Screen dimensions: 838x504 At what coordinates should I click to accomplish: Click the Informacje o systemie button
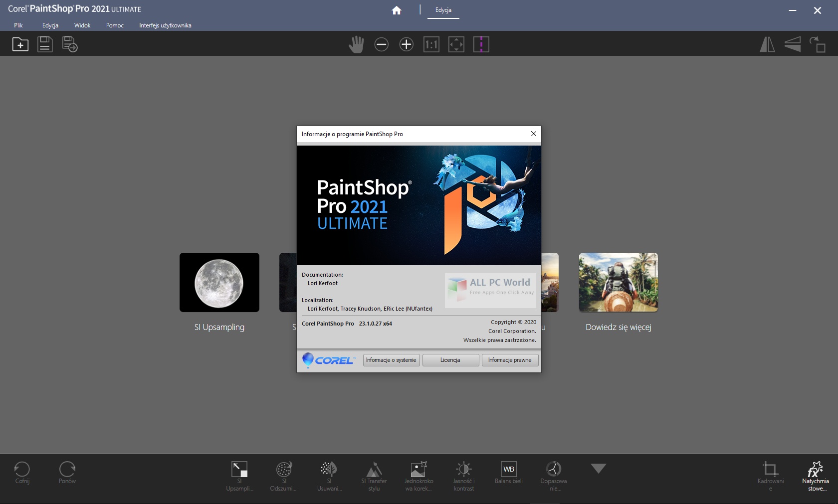[391, 360]
